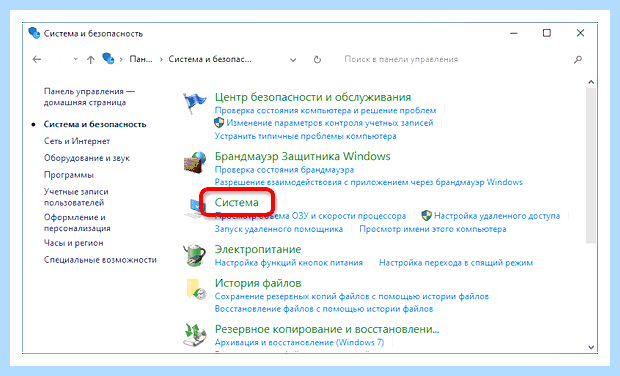The width and height of the screenshot is (620, 376).
Task: Open "Программы" category
Action: tap(68, 175)
